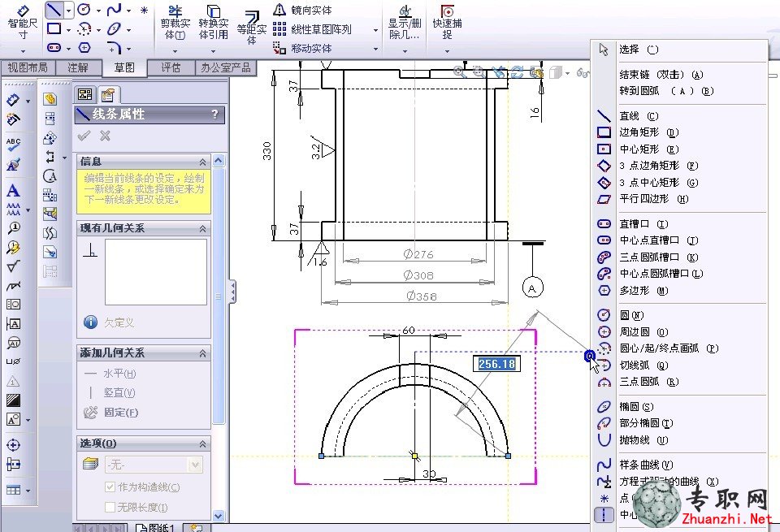This screenshot has width=780, height=532.
Task: Confirm line properties with the green checkmark
Action: pos(84,136)
